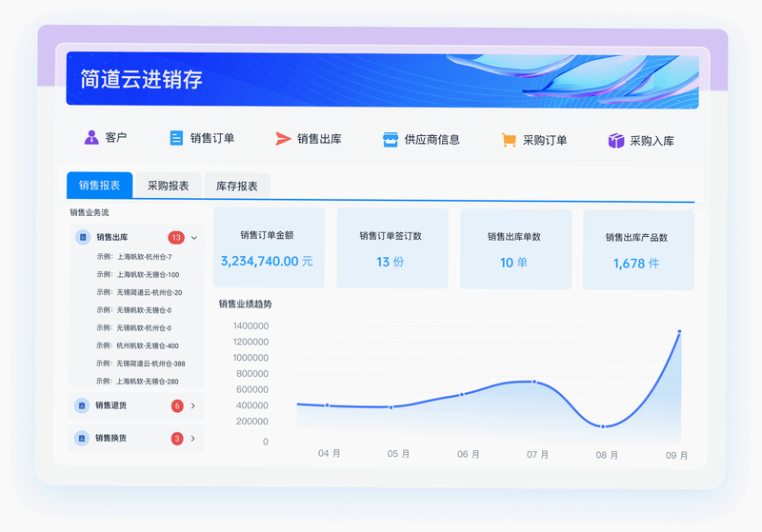Select the 无锡简道云-杭州仓-388 entry
Image resolution: width=762 pixels, height=532 pixels.
(141, 364)
